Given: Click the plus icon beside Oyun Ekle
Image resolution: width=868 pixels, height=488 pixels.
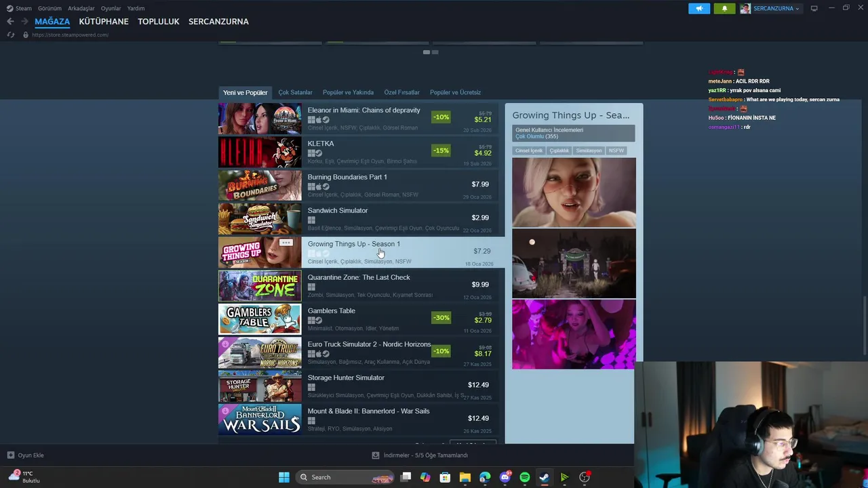Looking at the screenshot, I should (10, 455).
